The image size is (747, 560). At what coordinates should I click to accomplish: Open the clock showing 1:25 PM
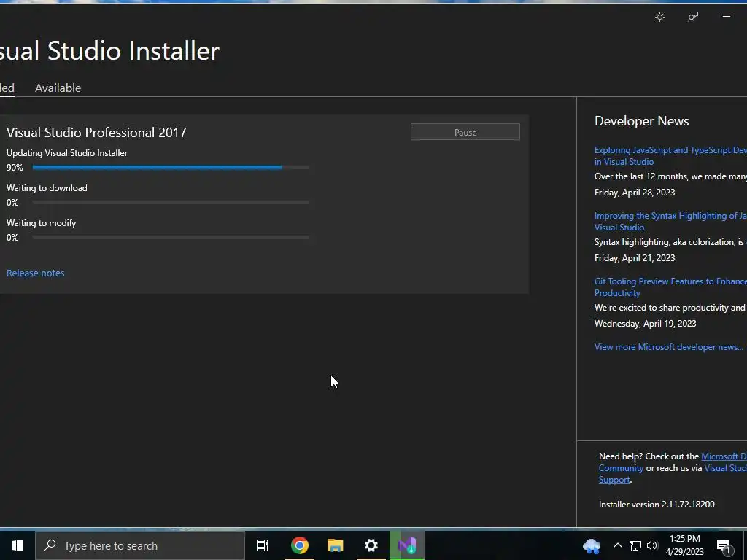(x=684, y=545)
